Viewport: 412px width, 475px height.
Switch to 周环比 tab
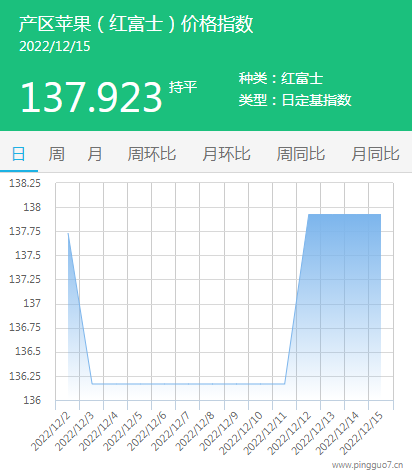coord(152,154)
